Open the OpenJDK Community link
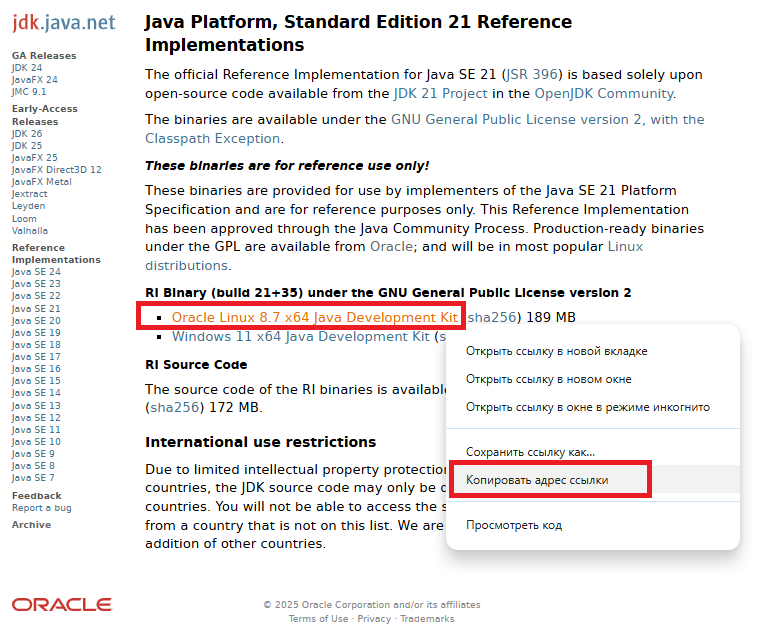 tap(604, 94)
